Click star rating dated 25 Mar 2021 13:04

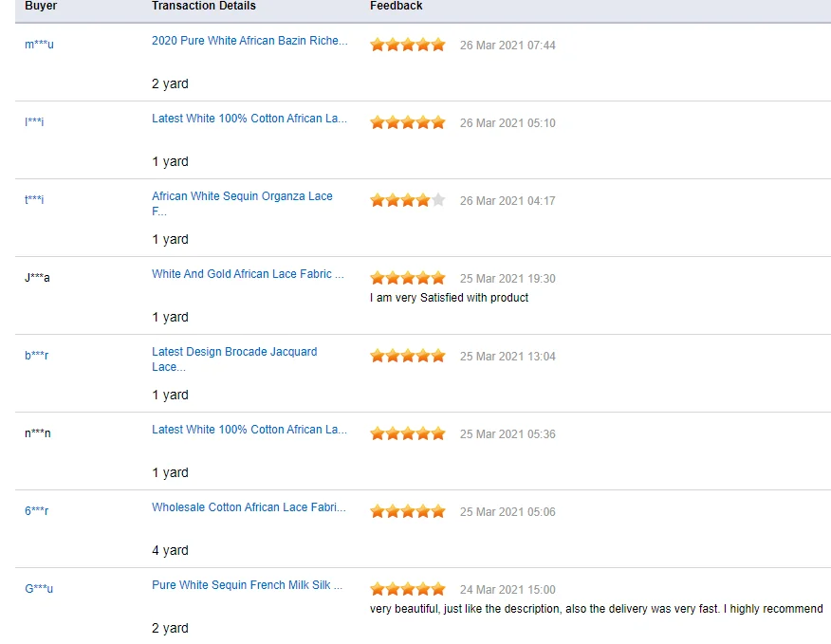407,356
